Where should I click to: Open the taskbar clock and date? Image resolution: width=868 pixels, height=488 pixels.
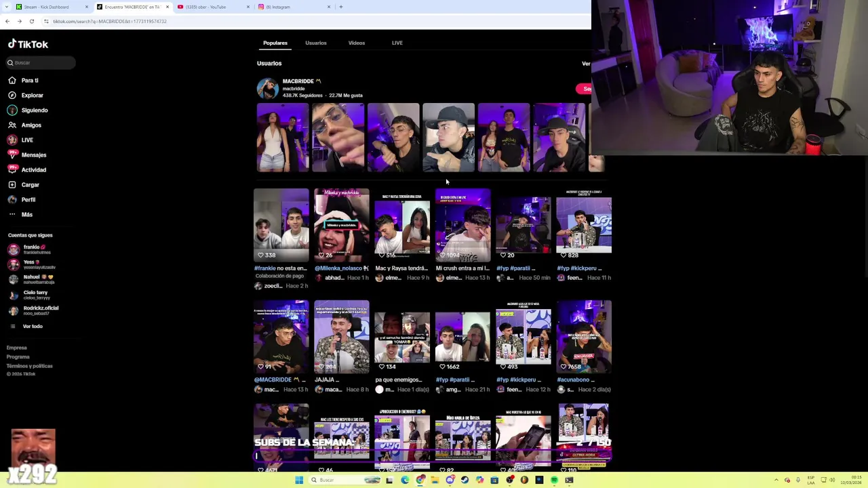pyautogui.click(x=852, y=480)
